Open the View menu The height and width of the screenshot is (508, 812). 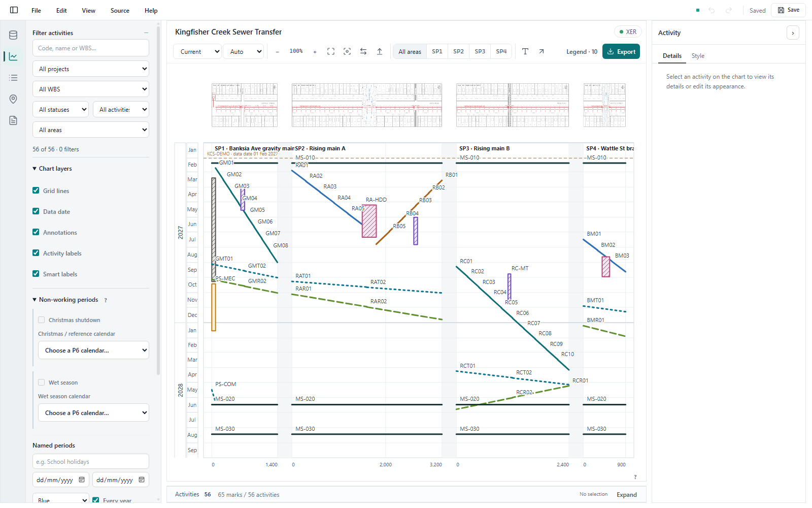(x=89, y=10)
